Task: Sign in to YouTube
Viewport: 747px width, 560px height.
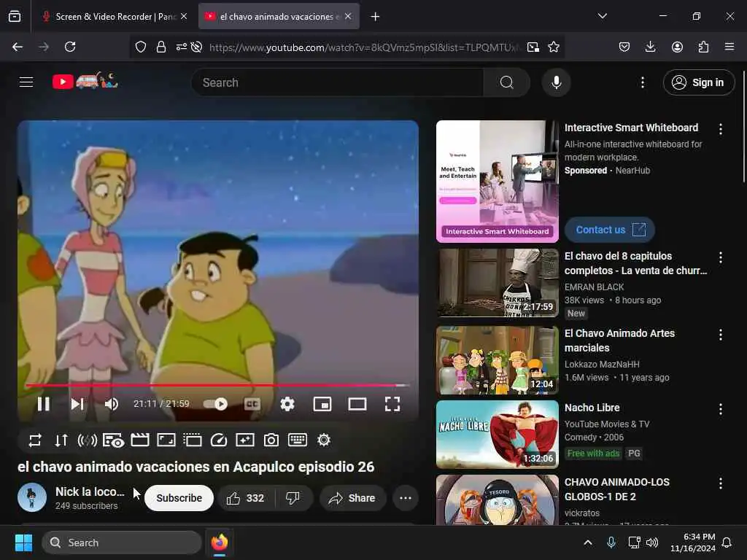Action: point(698,82)
